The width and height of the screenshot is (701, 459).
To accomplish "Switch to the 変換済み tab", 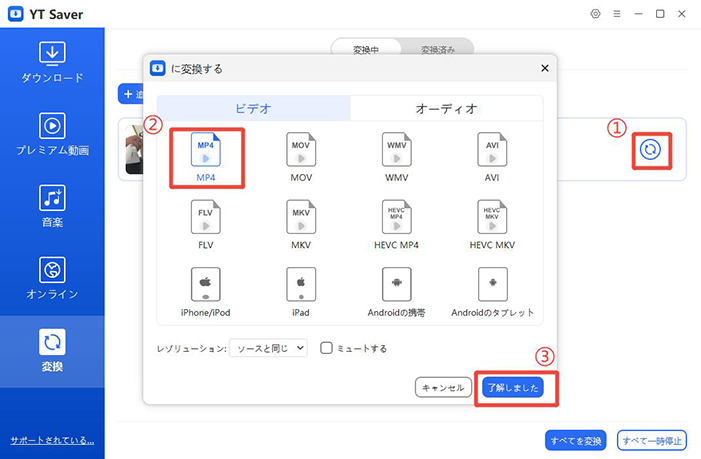I will click(x=438, y=47).
